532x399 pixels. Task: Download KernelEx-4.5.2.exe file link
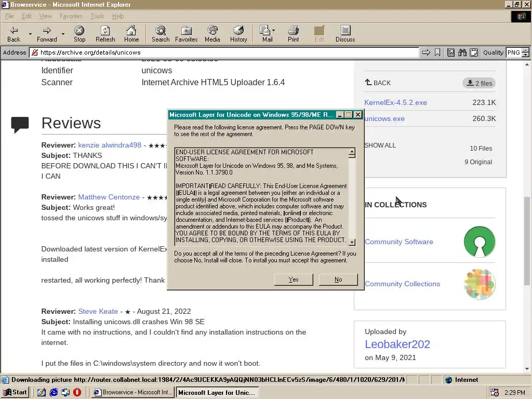pyautogui.click(x=395, y=102)
